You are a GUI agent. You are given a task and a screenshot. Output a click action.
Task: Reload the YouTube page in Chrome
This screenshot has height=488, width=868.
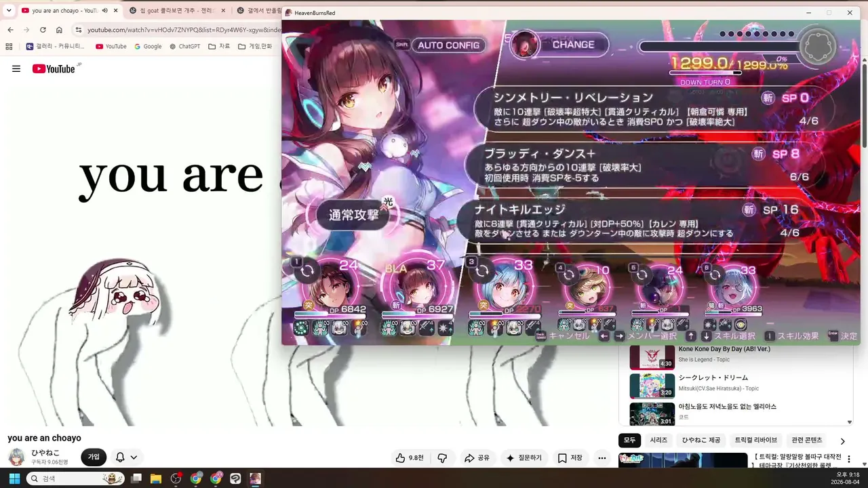pyautogui.click(x=43, y=30)
